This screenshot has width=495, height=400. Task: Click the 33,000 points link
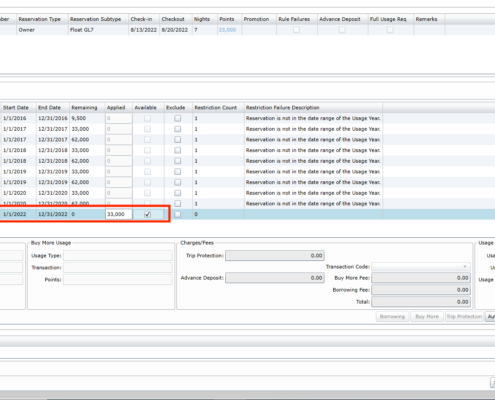[227, 30]
